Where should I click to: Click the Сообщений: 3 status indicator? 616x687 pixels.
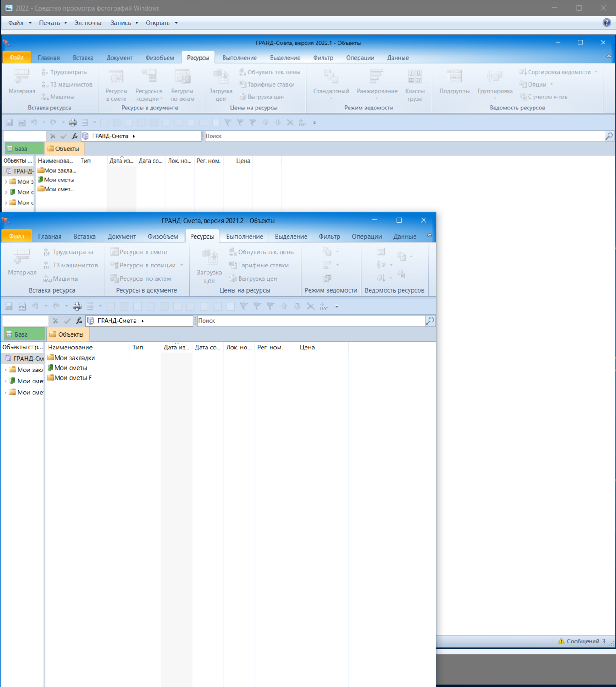coord(582,641)
